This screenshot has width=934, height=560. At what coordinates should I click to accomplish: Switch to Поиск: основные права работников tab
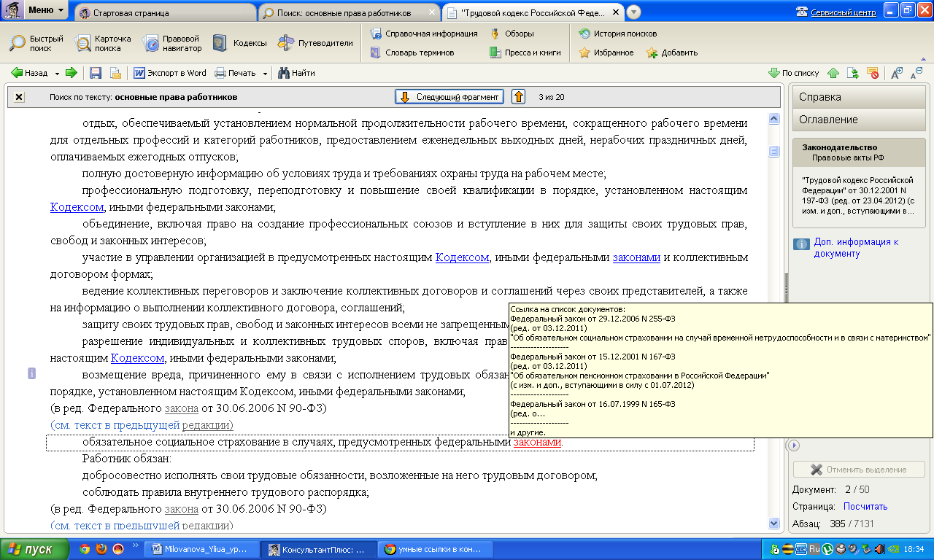tap(349, 13)
